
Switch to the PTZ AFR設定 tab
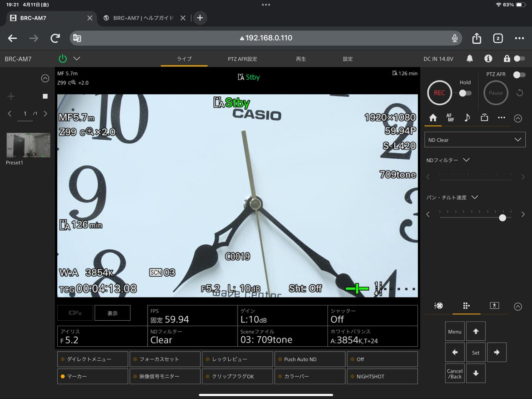point(242,59)
